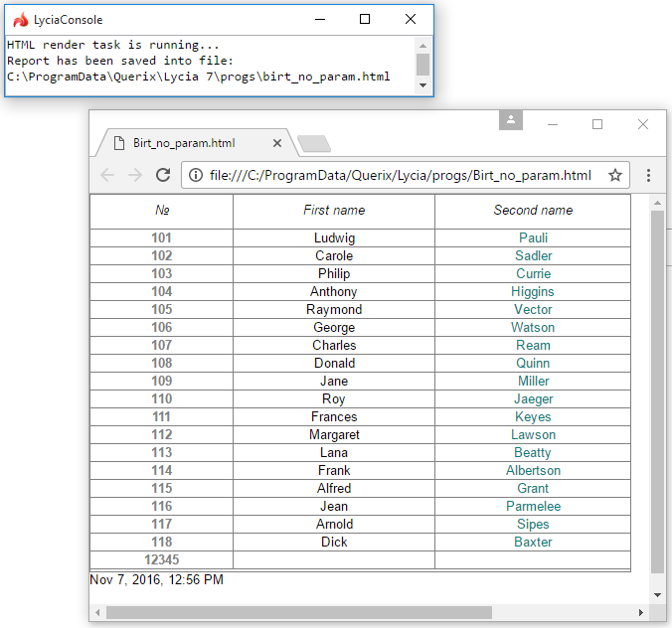Click the site information icon in address bar

196,175
